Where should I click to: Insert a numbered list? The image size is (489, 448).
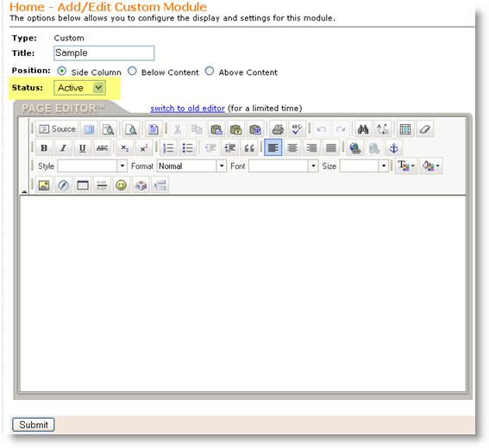(x=168, y=147)
